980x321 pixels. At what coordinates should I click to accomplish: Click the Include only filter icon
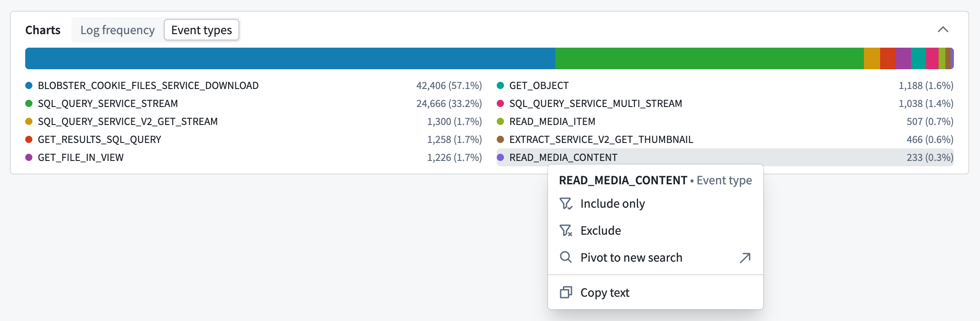(566, 204)
